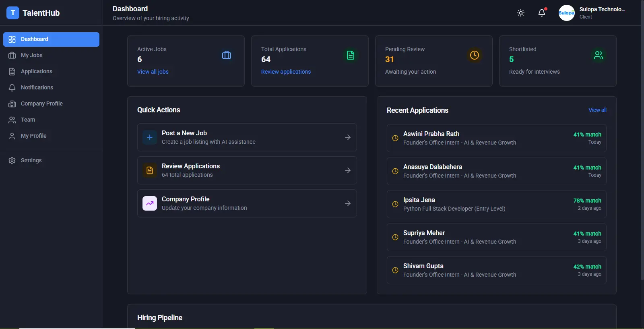The height and width of the screenshot is (329, 644).
Task: Click the Shortlisted people icon
Action: click(x=599, y=55)
